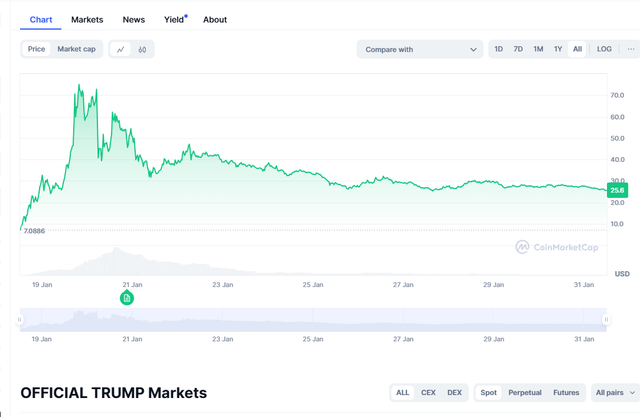
Task: Open the three-dots more options menu
Action: tap(631, 49)
